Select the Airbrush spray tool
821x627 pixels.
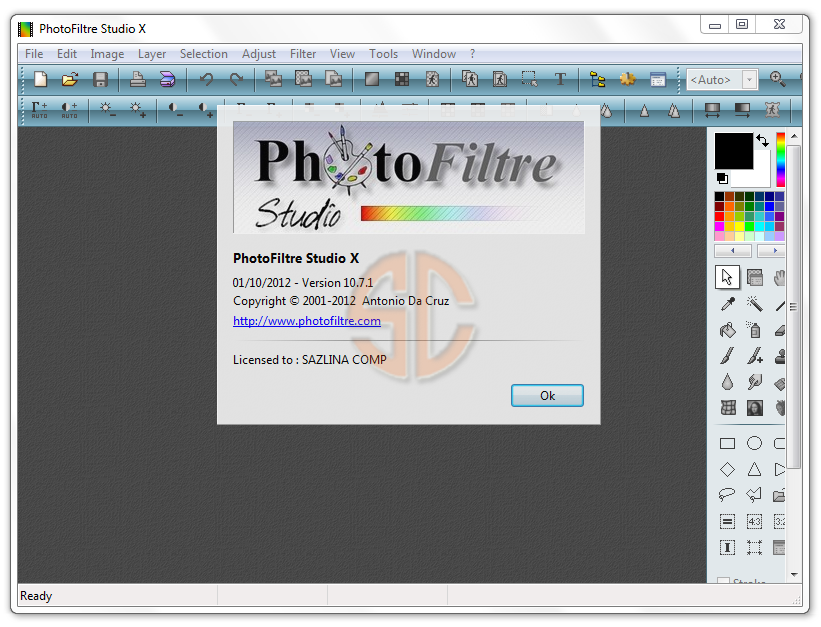point(754,330)
